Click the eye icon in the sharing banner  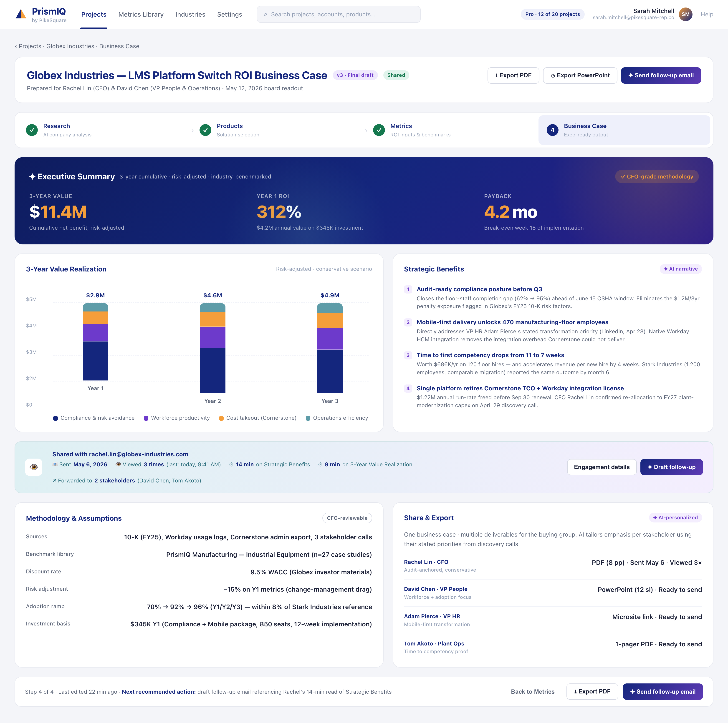(33, 467)
